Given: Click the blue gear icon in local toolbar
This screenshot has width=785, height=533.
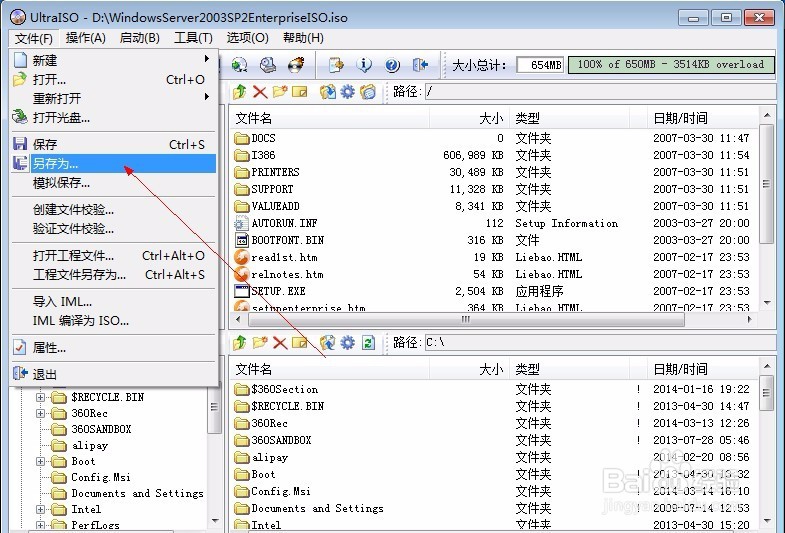Looking at the screenshot, I should click(x=347, y=343).
